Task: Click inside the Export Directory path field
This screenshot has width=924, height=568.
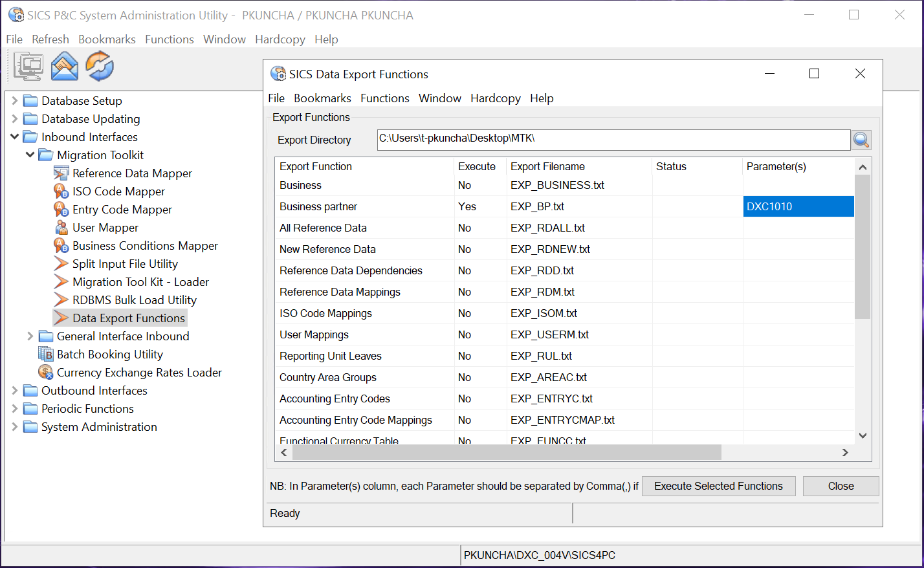Action: (582, 140)
